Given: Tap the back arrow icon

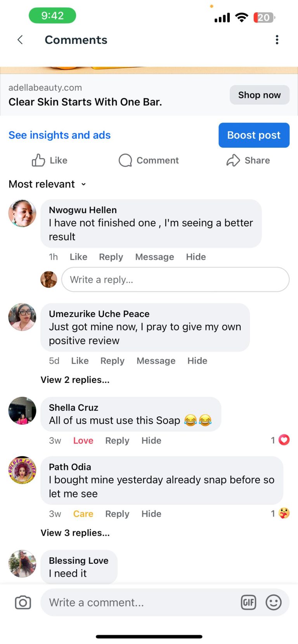Looking at the screenshot, I should coord(20,40).
